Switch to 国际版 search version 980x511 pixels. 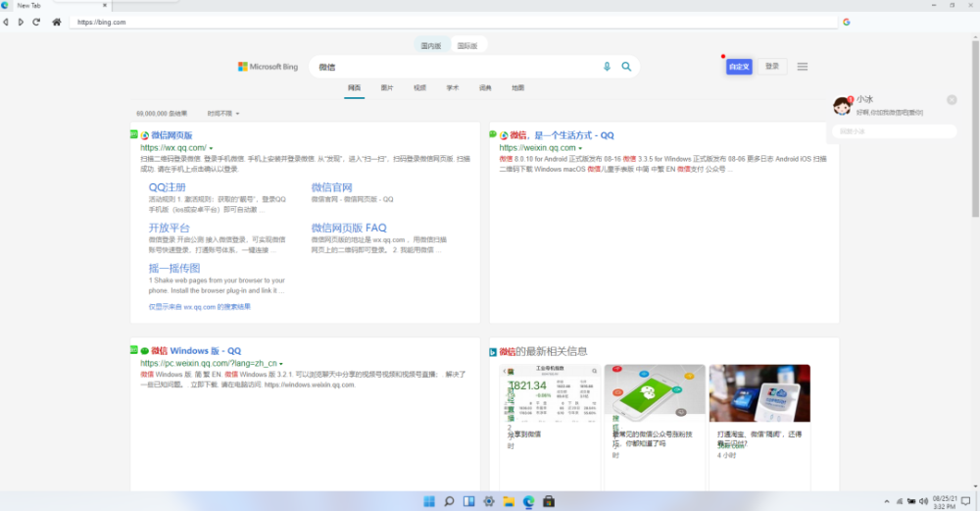pyautogui.click(x=467, y=45)
